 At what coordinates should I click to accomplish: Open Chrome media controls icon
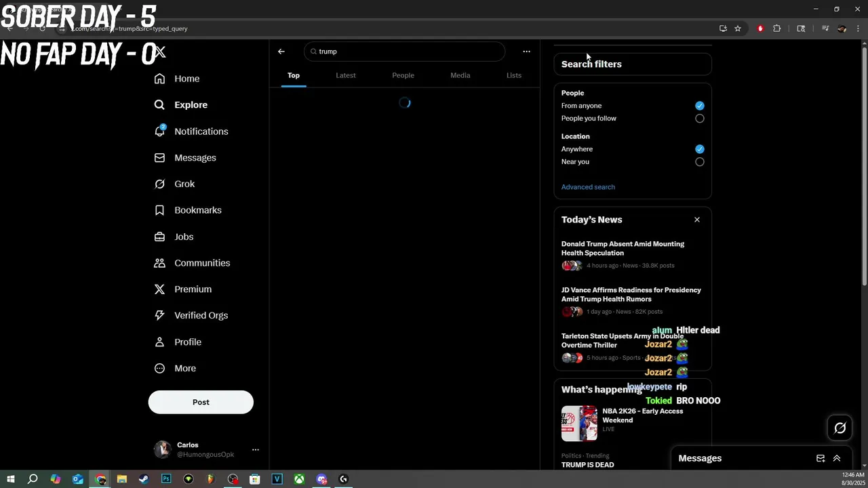[x=825, y=28]
